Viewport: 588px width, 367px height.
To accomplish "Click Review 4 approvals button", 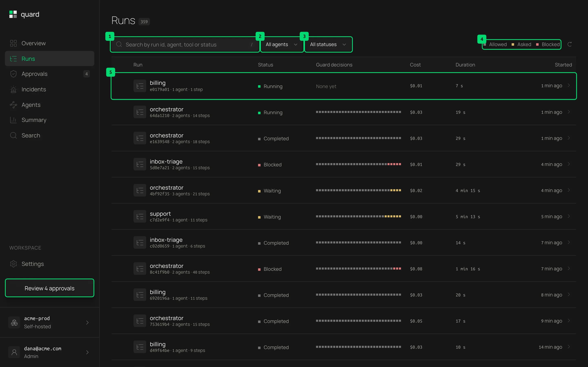I will tap(50, 288).
